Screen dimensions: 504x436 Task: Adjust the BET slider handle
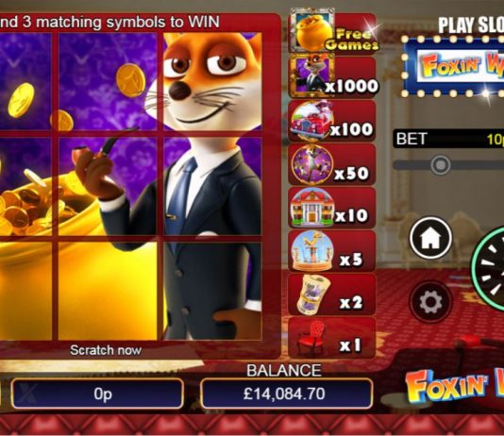click(441, 165)
